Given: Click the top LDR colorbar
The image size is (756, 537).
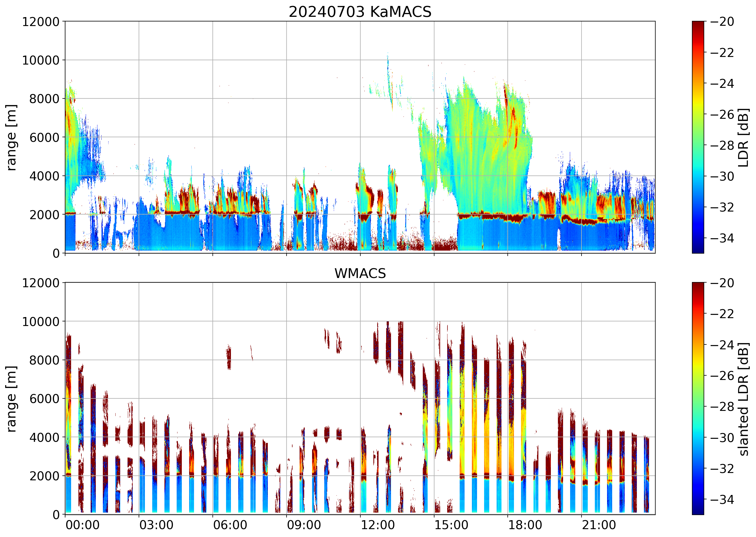Looking at the screenshot, I should coord(698,137).
